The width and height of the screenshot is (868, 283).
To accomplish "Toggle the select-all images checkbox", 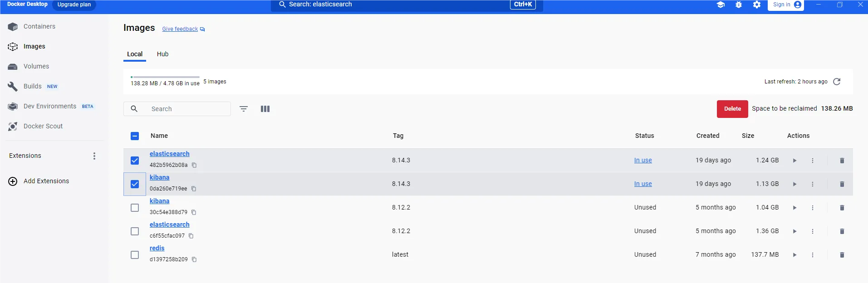I will (x=135, y=136).
